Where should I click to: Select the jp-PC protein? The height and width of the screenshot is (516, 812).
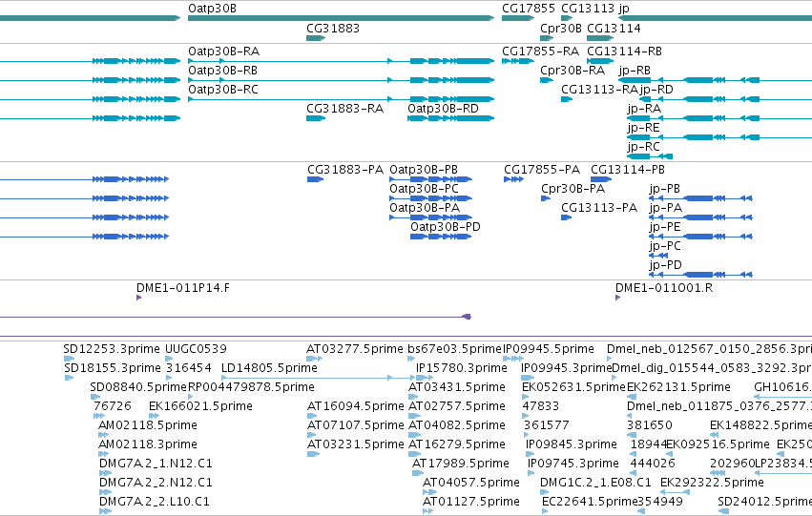pyautogui.click(x=658, y=256)
